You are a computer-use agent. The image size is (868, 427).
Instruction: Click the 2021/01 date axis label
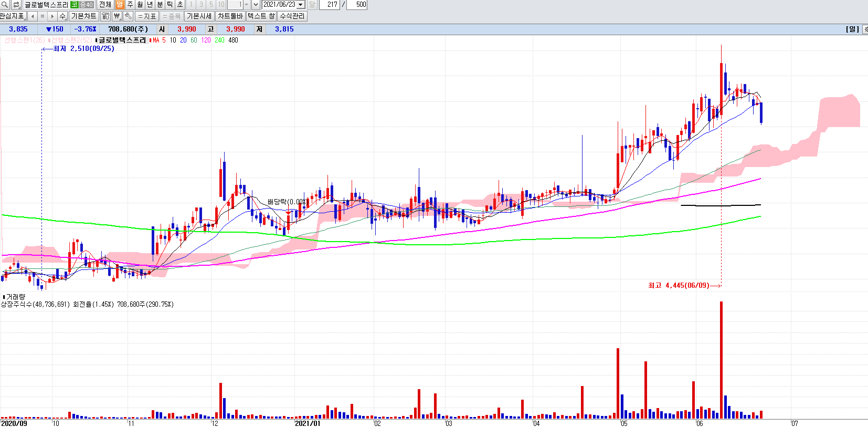point(308,423)
